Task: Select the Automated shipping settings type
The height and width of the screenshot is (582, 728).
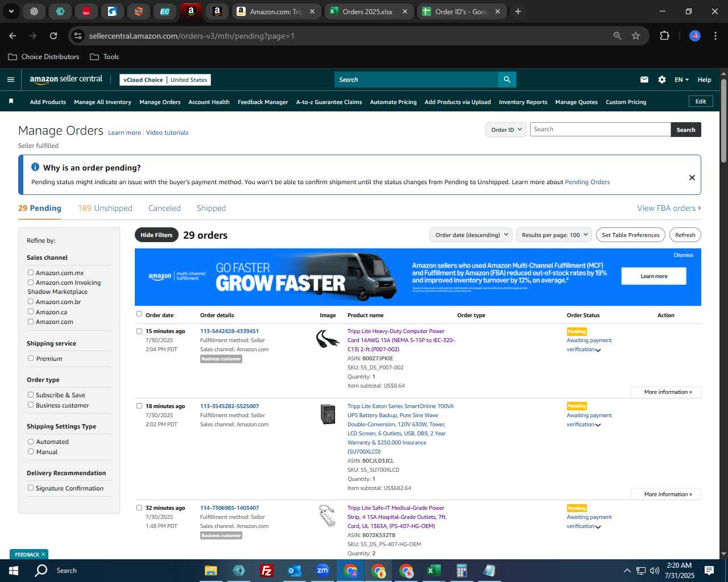Action: click(31, 442)
